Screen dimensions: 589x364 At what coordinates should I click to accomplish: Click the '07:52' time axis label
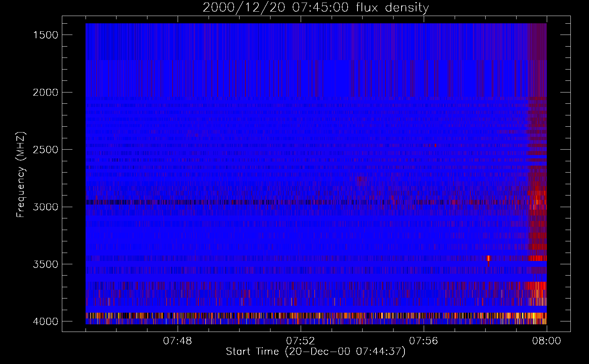[x=301, y=341]
